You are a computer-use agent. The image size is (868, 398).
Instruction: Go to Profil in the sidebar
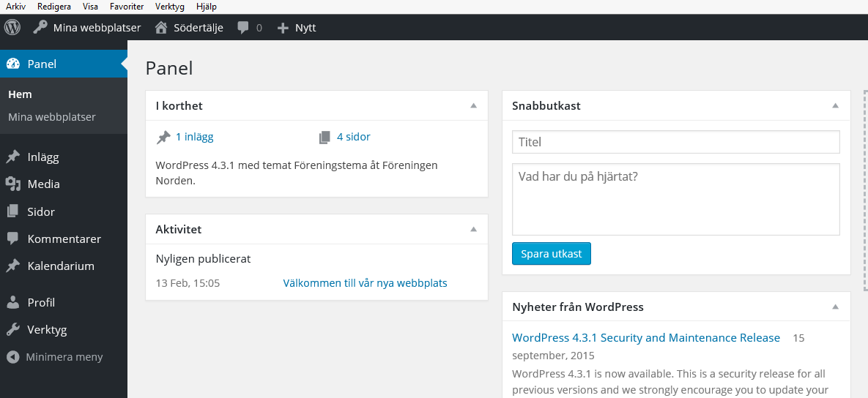41,302
